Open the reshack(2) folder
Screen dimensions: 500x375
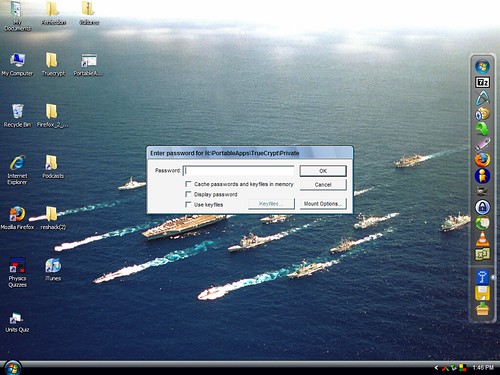53,218
